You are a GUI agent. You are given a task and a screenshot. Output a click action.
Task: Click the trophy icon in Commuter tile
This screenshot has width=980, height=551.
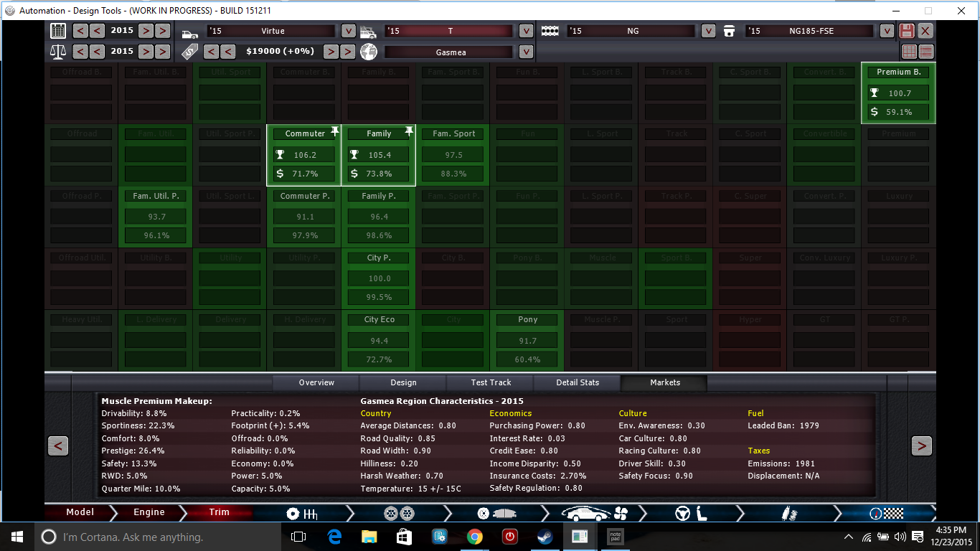(280, 155)
